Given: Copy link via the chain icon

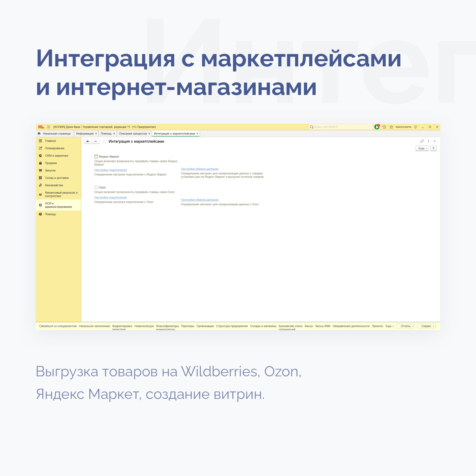Looking at the screenshot, I should [422, 141].
